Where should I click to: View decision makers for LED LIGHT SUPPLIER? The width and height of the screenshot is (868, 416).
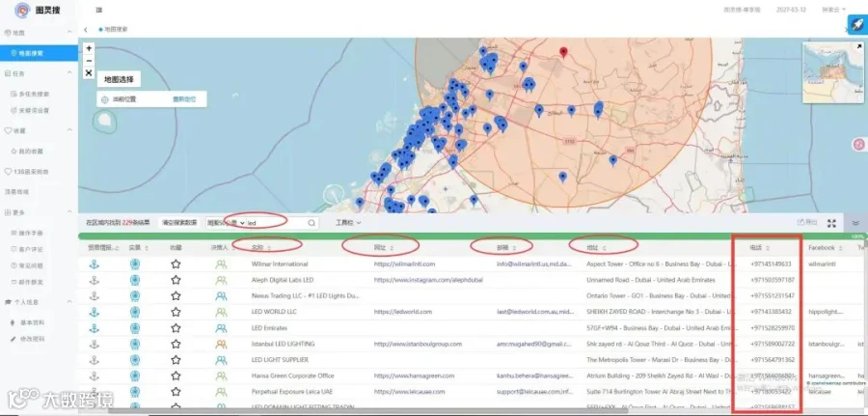click(221, 360)
